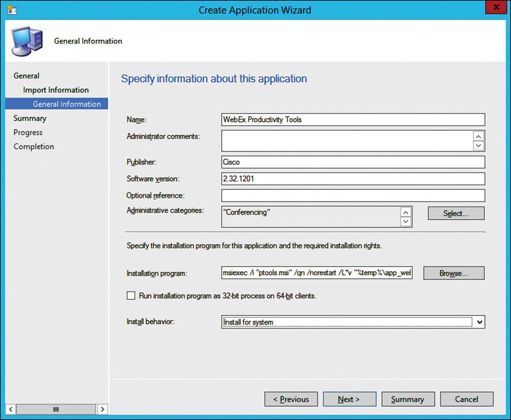Viewport: 511px width, 420px height.
Task: Open Import Information step in sidebar
Action: [56, 90]
